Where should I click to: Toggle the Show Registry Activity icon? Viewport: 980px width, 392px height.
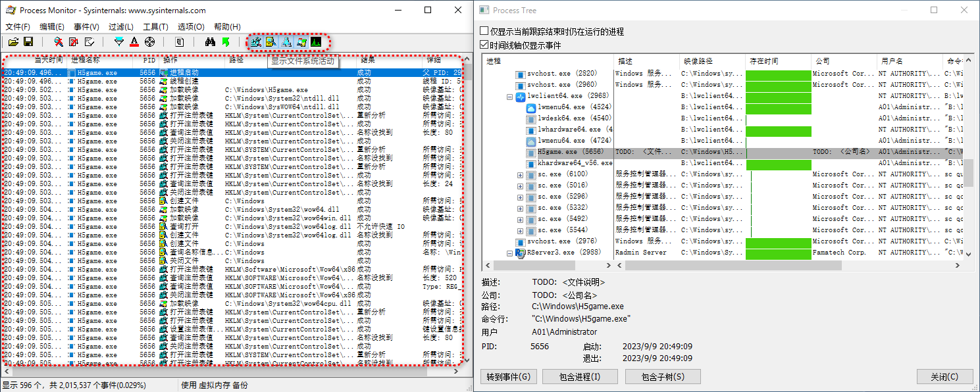tap(256, 42)
